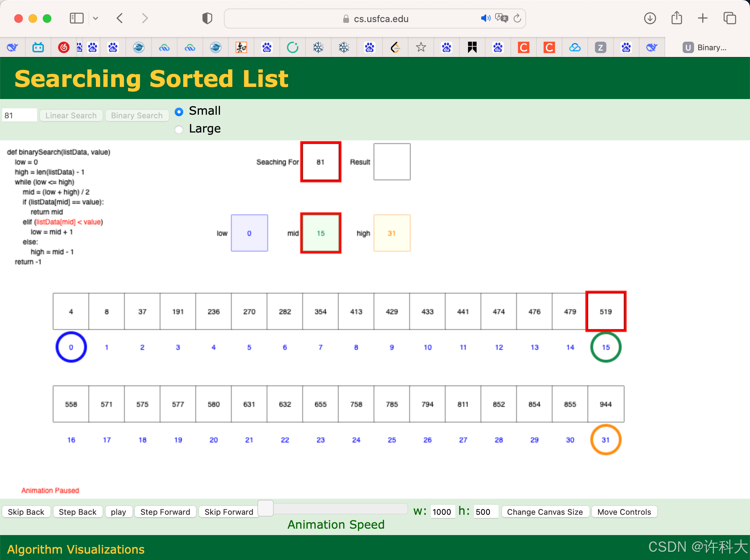Expand the sidebar dropdown chevron
The height and width of the screenshot is (560, 750).
pyautogui.click(x=96, y=18)
